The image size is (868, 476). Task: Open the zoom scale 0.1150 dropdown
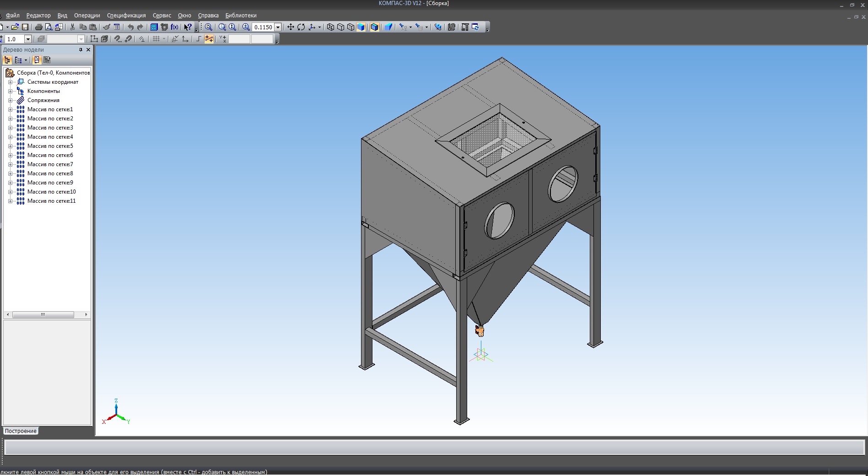point(278,27)
